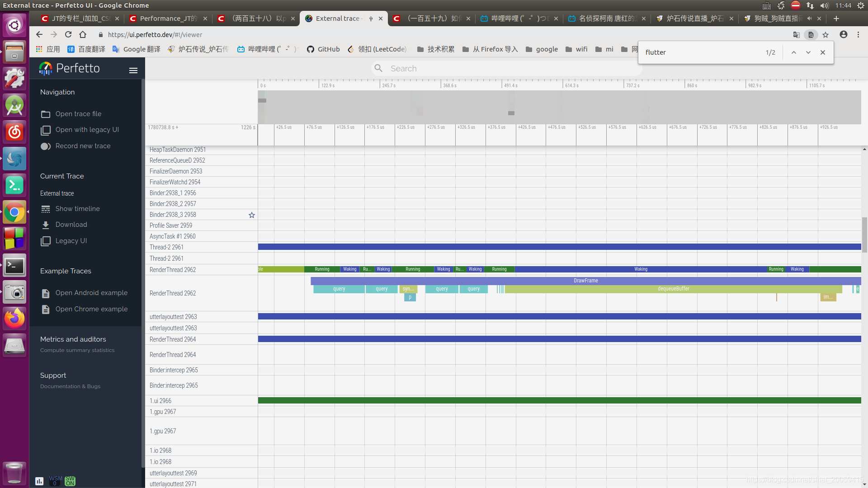The height and width of the screenshot is (488, 868).
Task: Select the DrawFrame slice in RenderThread
Action: pos(585,281)
